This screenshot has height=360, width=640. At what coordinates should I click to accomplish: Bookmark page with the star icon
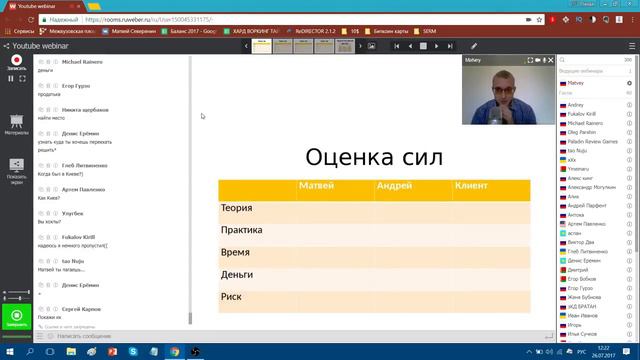[x=539, y=20]
